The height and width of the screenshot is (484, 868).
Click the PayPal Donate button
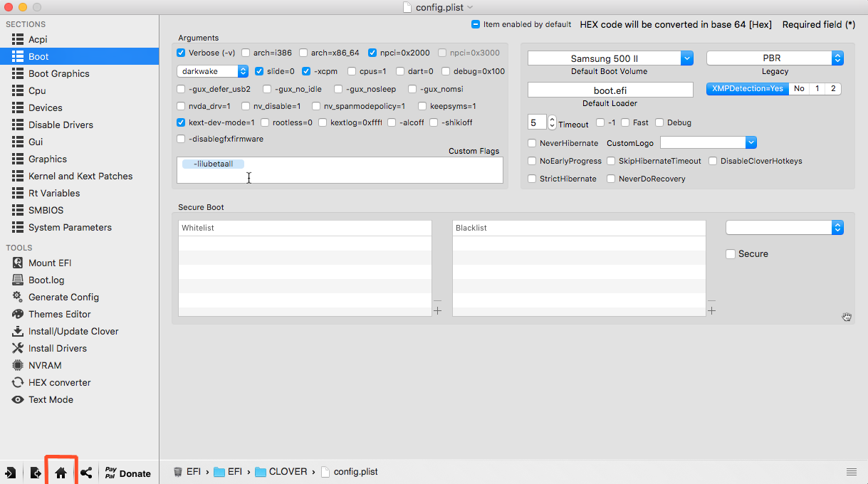click(x=128, y=473)
